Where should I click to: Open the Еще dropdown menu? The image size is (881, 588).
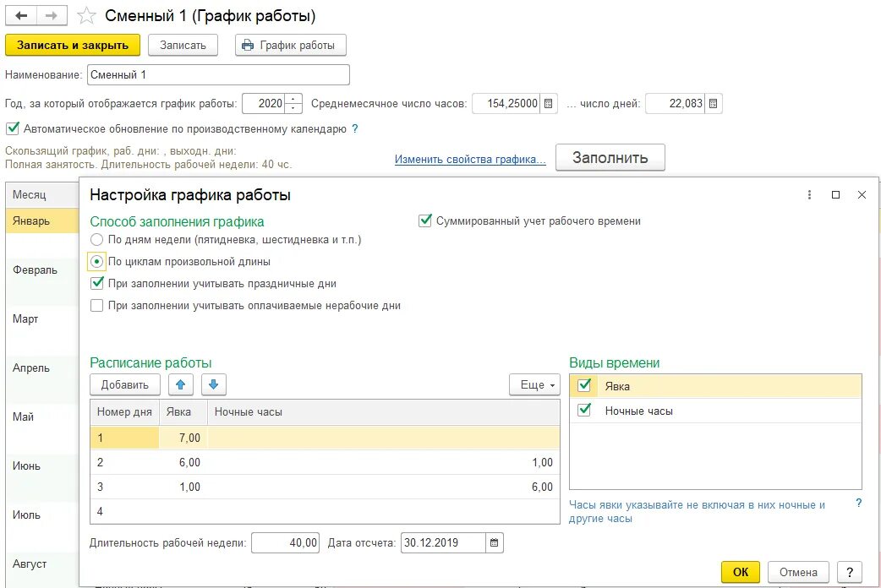pos(534,384)
